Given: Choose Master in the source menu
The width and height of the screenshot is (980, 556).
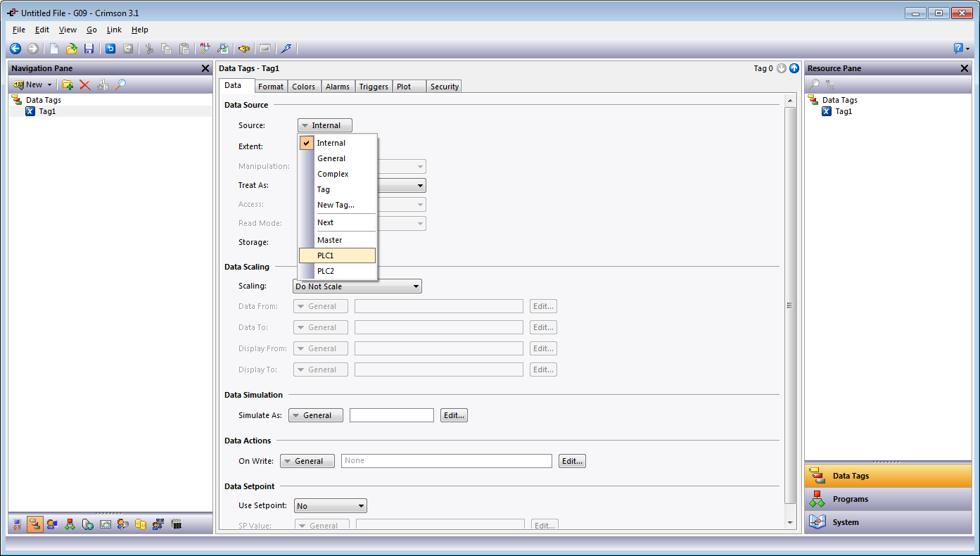Looking at the screenshot, I should point(338,240).
